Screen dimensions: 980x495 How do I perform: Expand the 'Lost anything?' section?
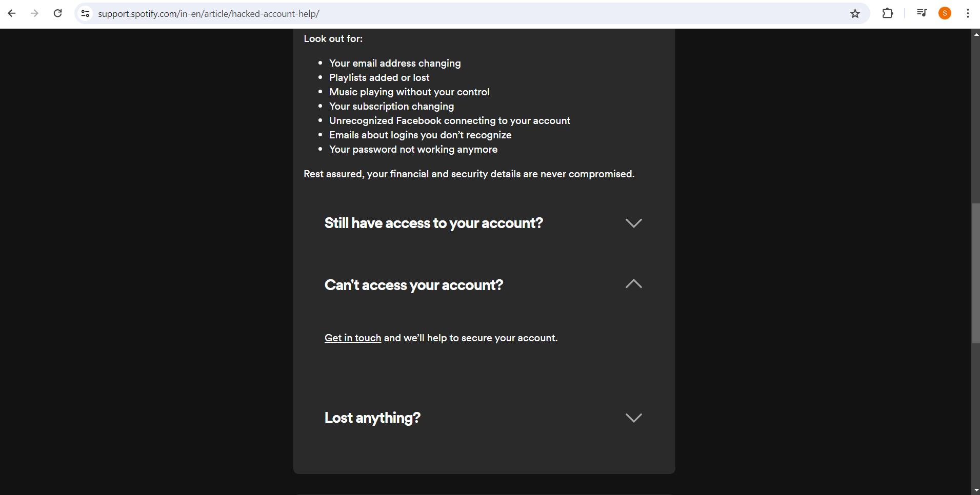634,418
